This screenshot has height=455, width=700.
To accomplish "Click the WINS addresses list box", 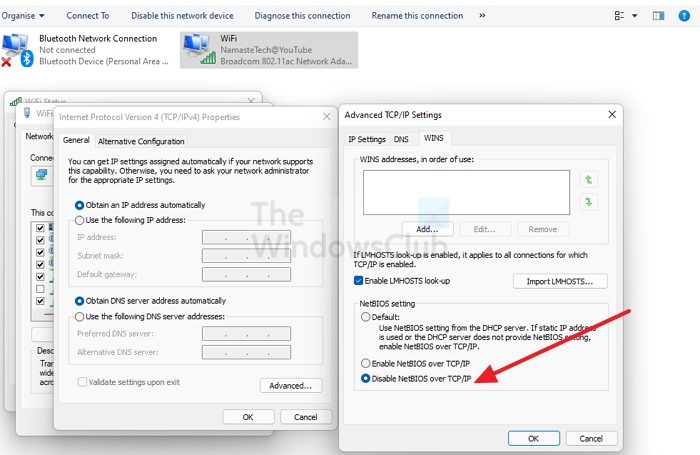I will click(466, 192).
